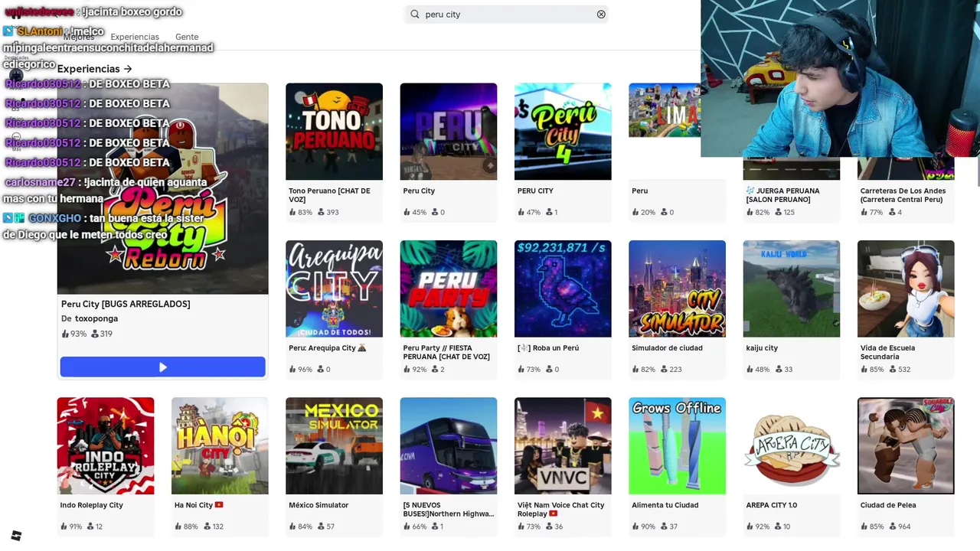
Task: Clear the search field with X icon
Action: 601,15
